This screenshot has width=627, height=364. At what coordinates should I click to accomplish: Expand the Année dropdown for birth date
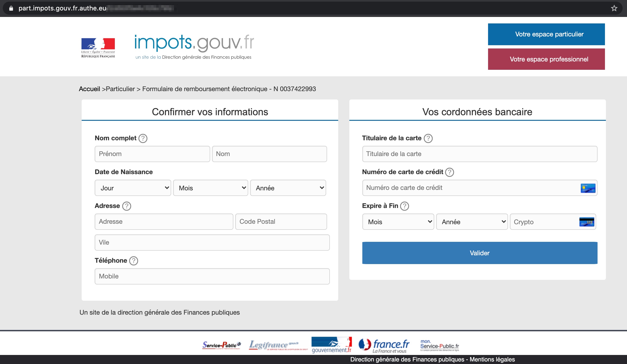[x=288, y=188]
